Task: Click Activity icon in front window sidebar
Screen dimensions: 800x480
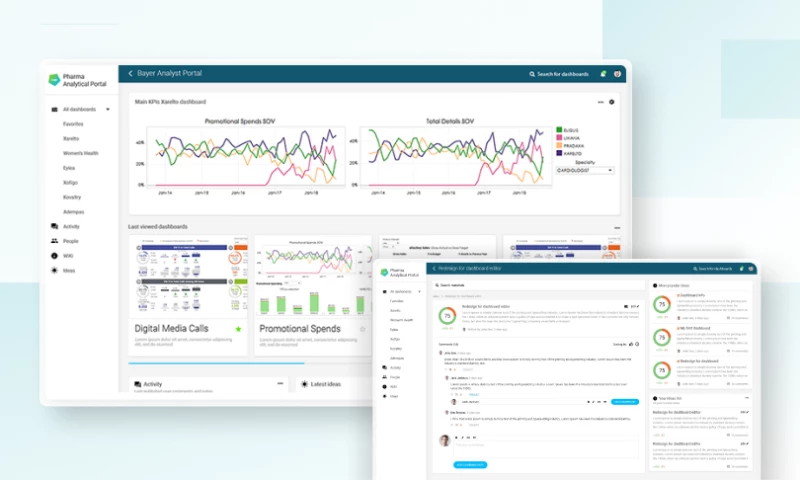Action: 385,367
